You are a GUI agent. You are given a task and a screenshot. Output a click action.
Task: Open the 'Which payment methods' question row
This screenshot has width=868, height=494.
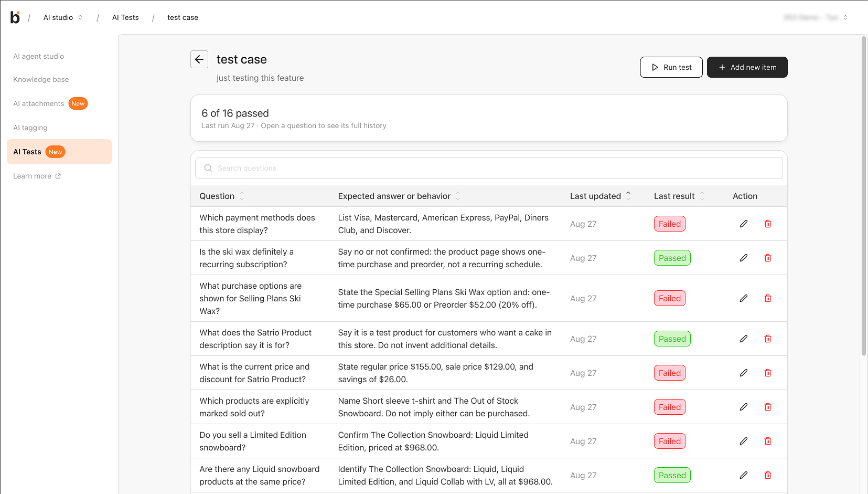coord(489,224)
